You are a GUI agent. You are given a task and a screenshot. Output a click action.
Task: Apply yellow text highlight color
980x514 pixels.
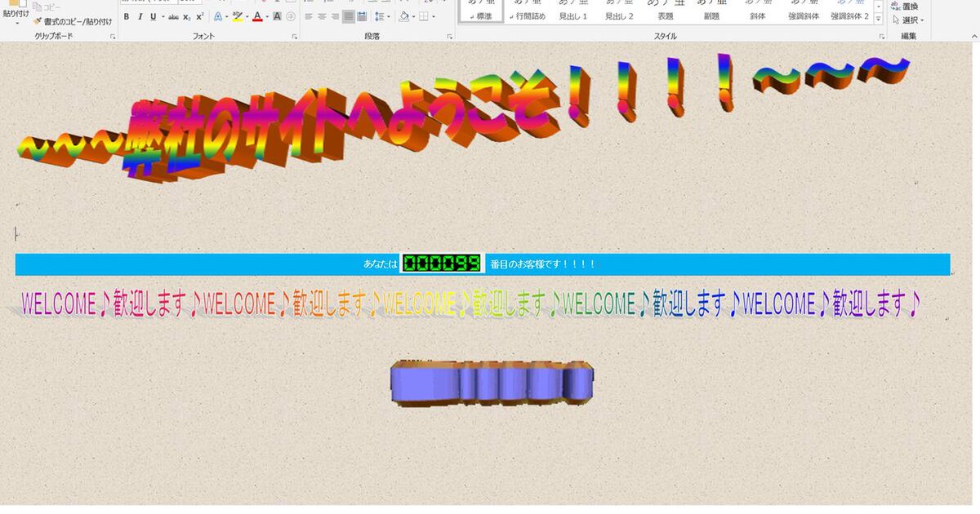point(237,16)
